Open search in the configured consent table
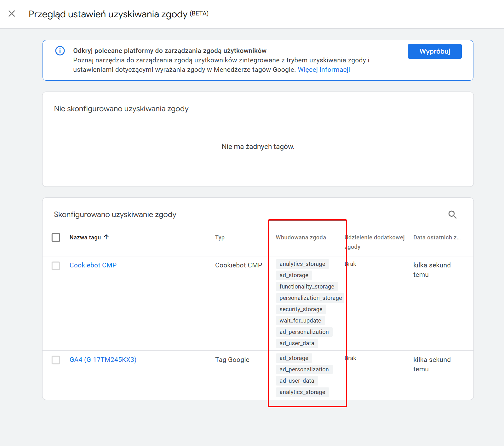 coord(452,214)
